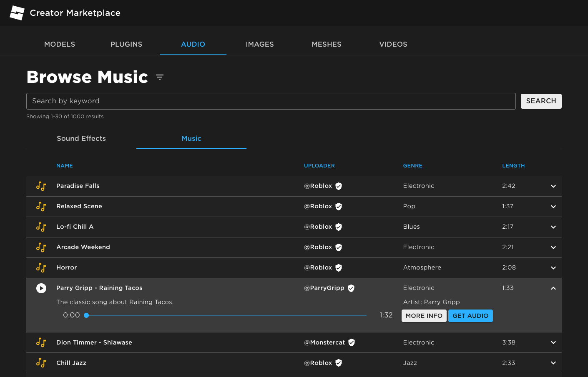The height and width of the screenshot is (377, 588).
Task: Open the filter icon beside Browse Music
Action: [160, 77]
